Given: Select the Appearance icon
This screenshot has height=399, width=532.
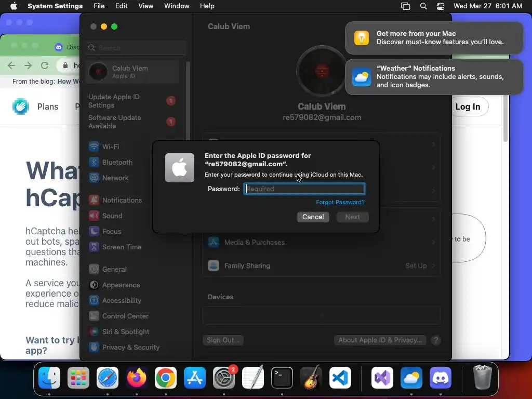Looking at the screenshot, I should pyautogui.click(x=94, y=285).
